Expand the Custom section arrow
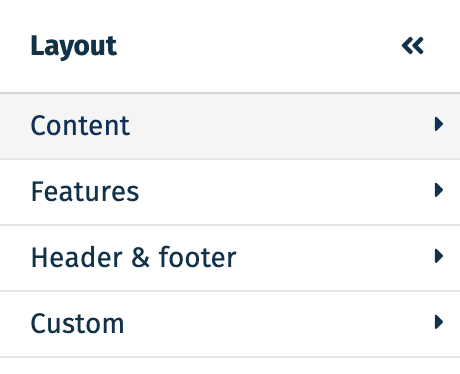The image size is (460, 374). tap(439, 322)
